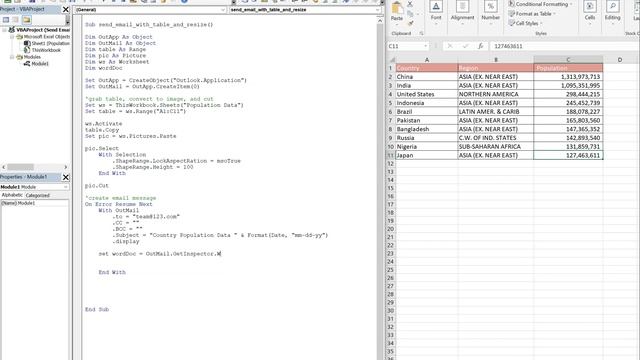Click the Cut scissors icon

pos(410,4)
